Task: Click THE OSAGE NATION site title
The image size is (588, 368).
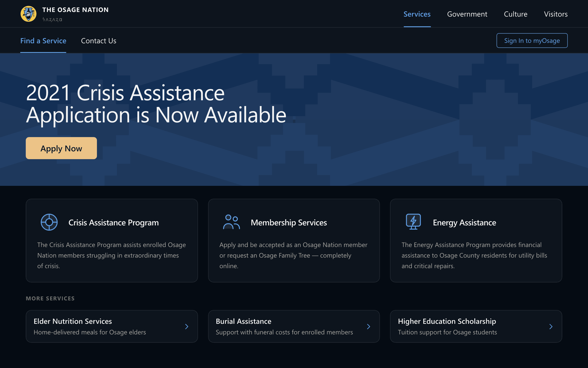Action: pos(75,10)
